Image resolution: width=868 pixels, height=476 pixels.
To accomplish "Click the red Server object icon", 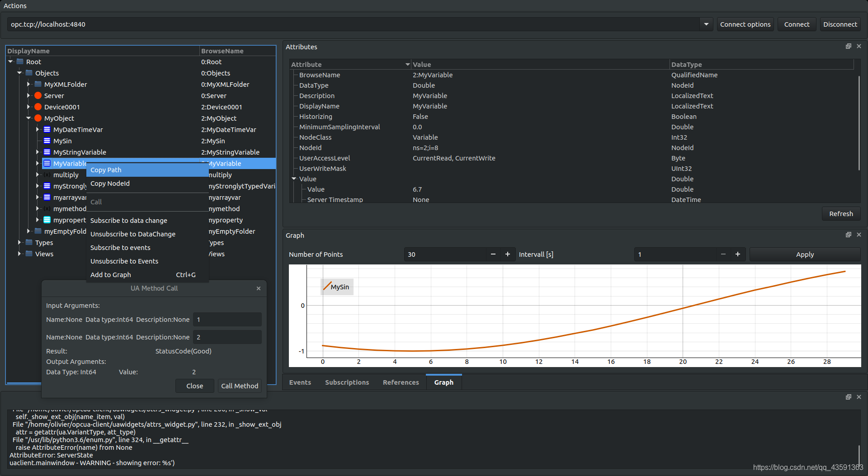I will pos(38,95).
